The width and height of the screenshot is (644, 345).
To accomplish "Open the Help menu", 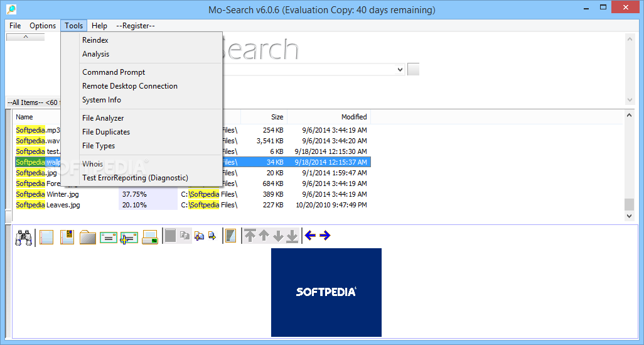I will click(x=99, y=26).
